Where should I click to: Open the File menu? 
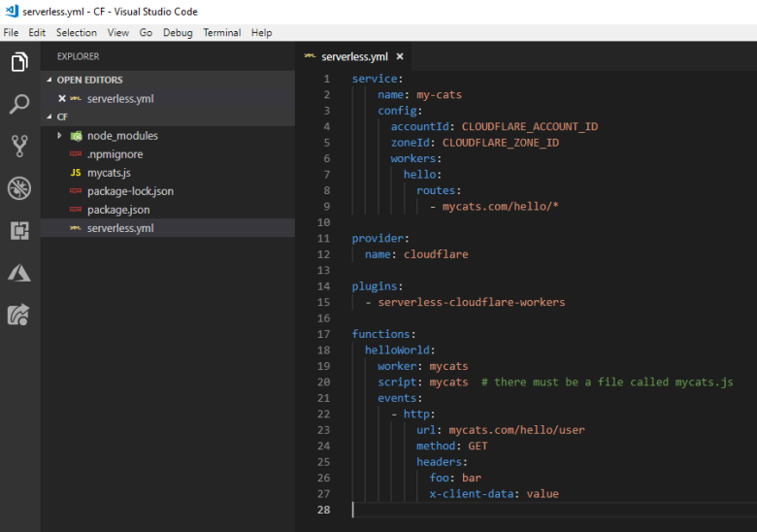click(x=11, y=32)
